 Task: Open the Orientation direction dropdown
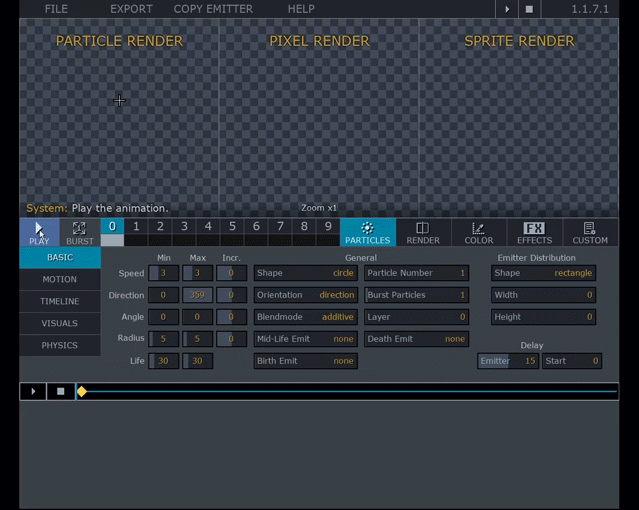click(306, 295)
